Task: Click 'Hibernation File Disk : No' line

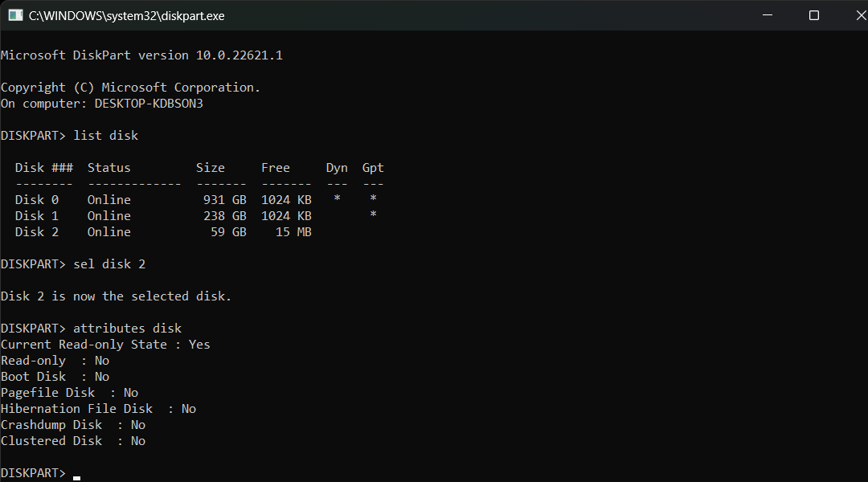Action: pos(99,408)
